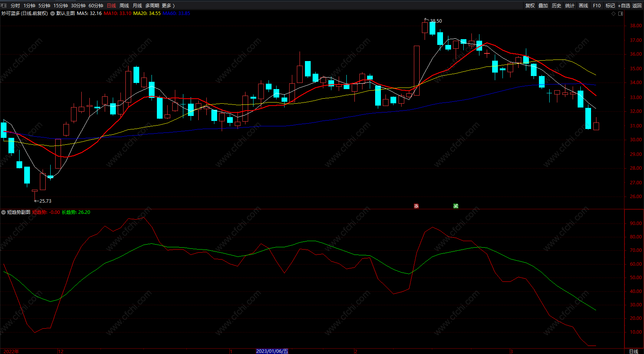Collapse the left sidebar panel icon
Viewport: 644px width, 354px height.
click(x=4, y=5)
